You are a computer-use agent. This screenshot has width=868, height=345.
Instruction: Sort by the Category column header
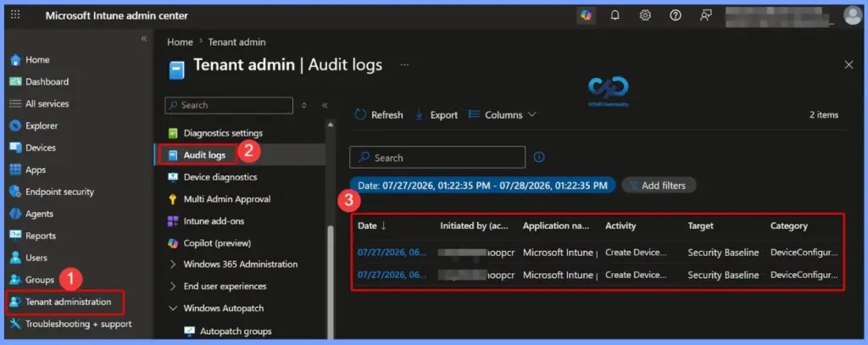pyautogui.click(x=789, y=226)
